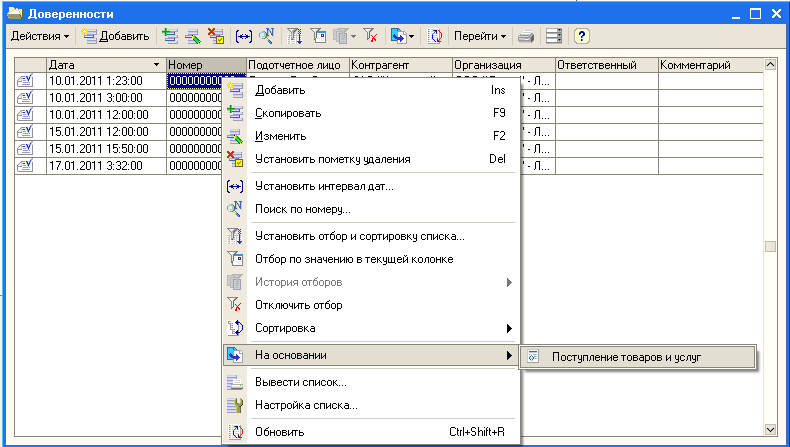Screen dimensions: 790x447
Task: Choose Изменить in the context menu
Action: tap(281, 136)
